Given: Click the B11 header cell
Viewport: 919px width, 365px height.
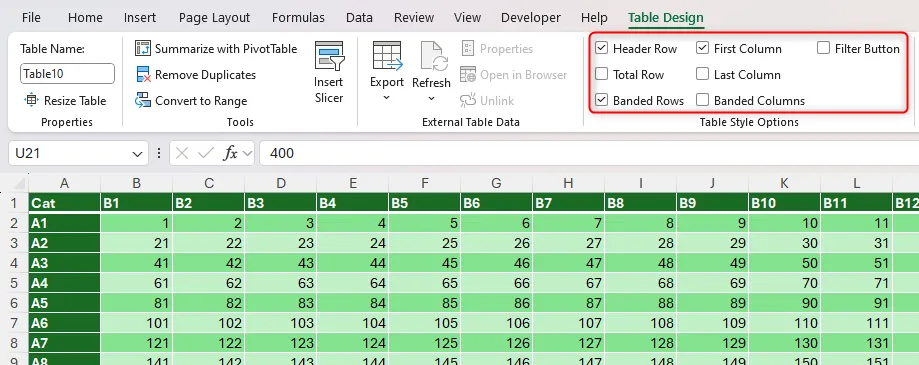Looking at the screenshot, I should coord(856,203).
